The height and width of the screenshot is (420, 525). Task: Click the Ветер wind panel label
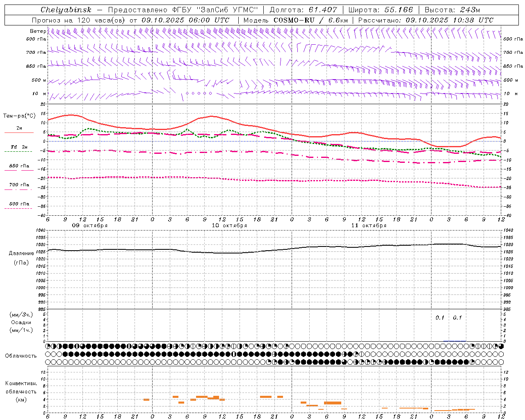(x=38, y=31)
